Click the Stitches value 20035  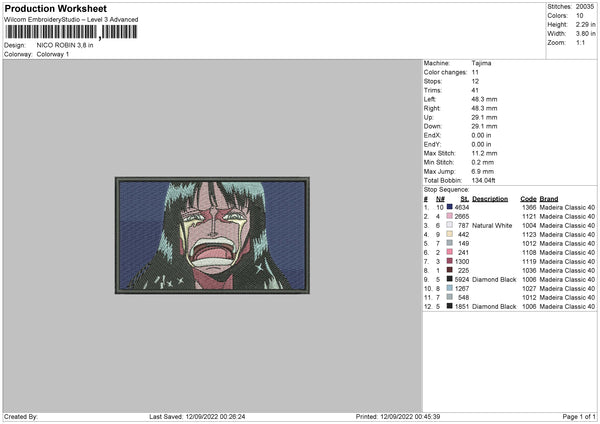point(585,7)
